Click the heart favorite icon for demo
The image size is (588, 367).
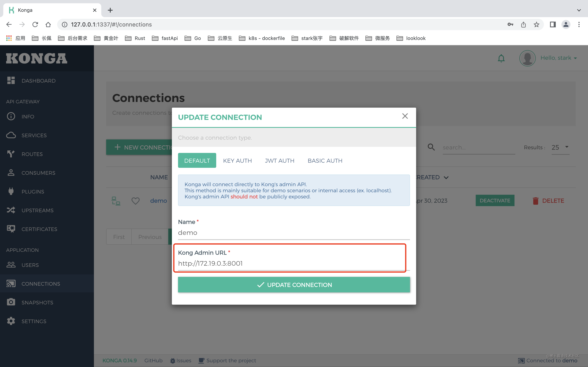(x=135, y=201)
